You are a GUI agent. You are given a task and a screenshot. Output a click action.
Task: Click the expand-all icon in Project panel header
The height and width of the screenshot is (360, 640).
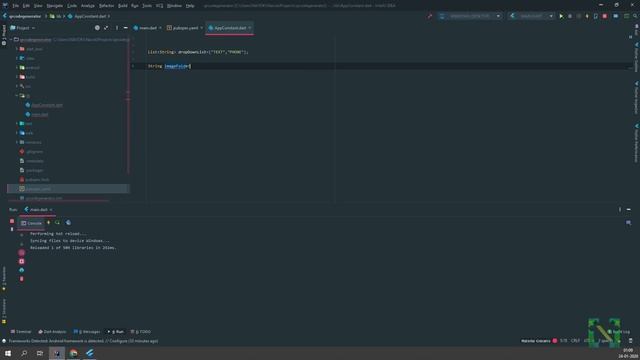[106, 28]
